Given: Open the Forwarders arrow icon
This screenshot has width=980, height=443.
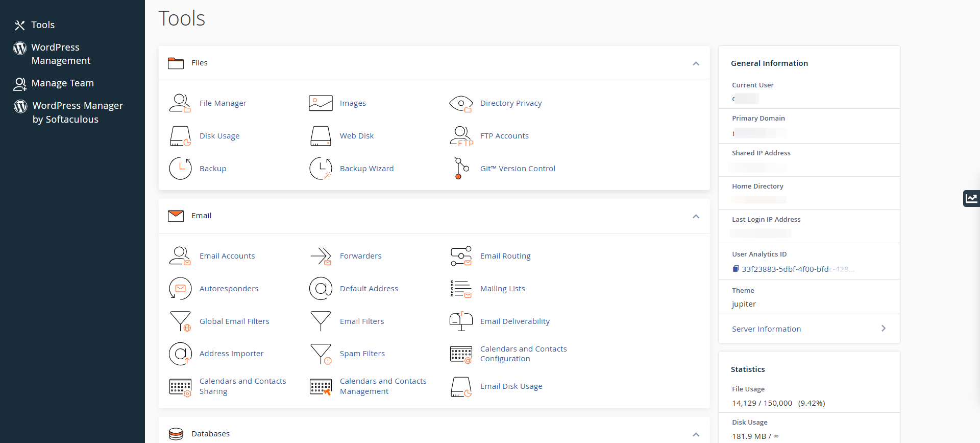Looking at the screenshot, I should pos(321,256).
